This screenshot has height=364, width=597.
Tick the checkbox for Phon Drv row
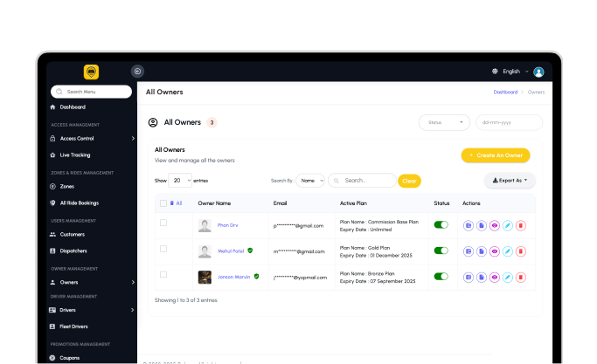pos(163,223)
